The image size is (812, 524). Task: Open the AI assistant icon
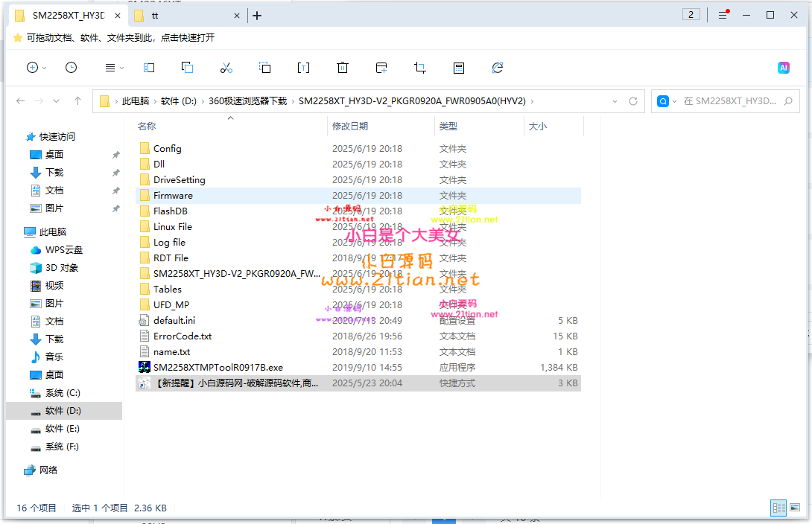(x=784, y=67)
